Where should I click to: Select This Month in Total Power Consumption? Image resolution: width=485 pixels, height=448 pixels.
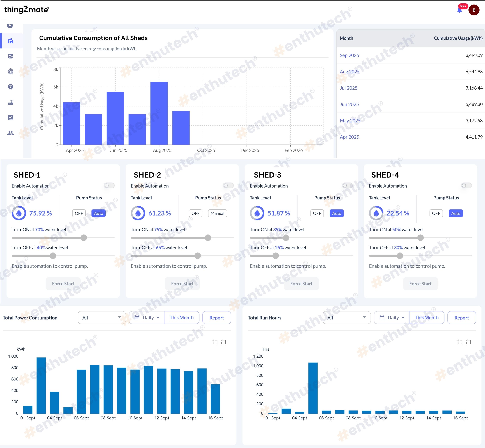coord(181,318)
